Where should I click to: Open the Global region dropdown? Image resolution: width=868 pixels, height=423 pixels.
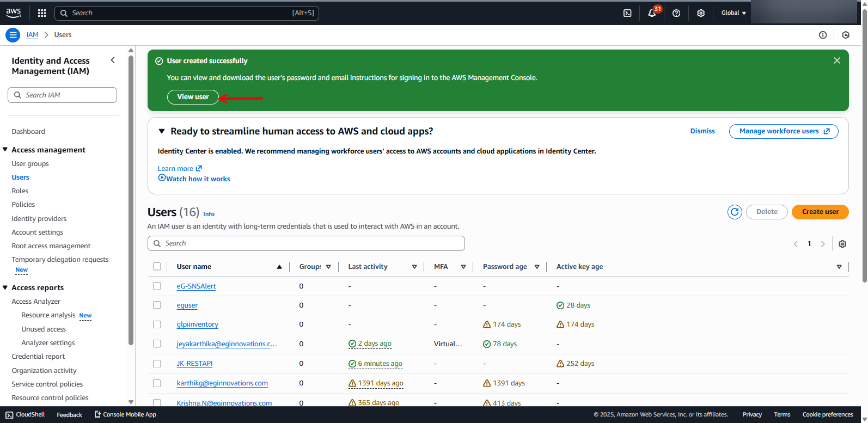pyautogui.click(x=733, y=13)
